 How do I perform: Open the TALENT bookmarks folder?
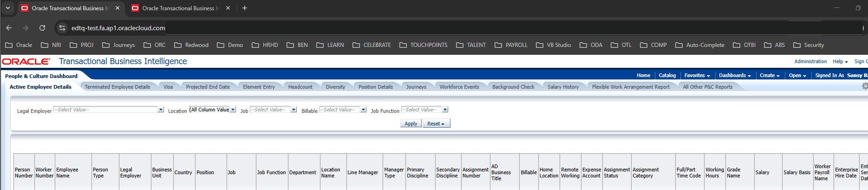click(471, 45)
